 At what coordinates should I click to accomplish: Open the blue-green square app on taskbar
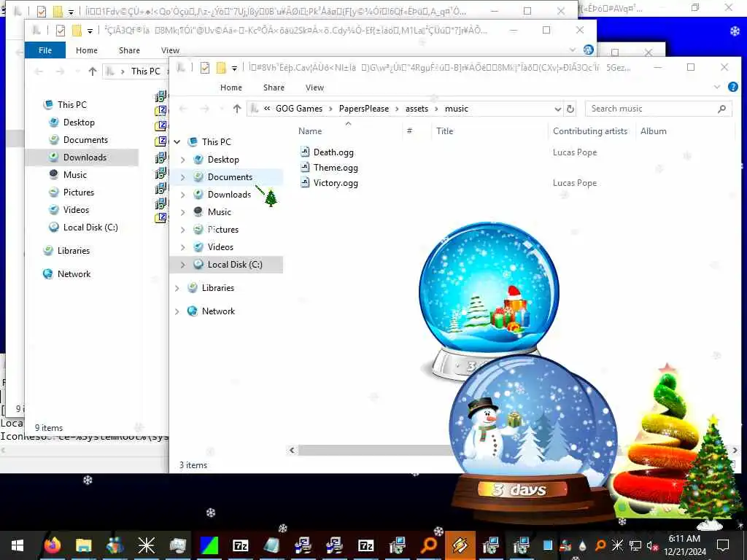(x=209, y=545)
